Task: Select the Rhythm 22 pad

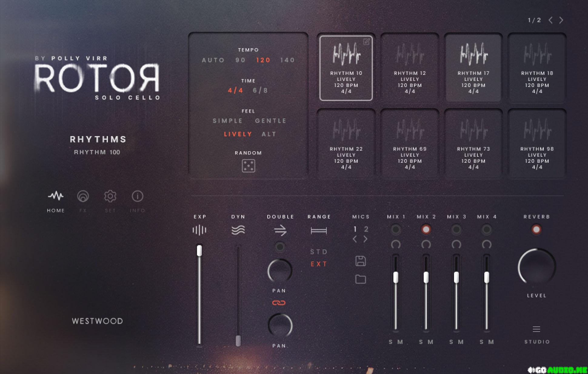Action: [x=346, y=143]
